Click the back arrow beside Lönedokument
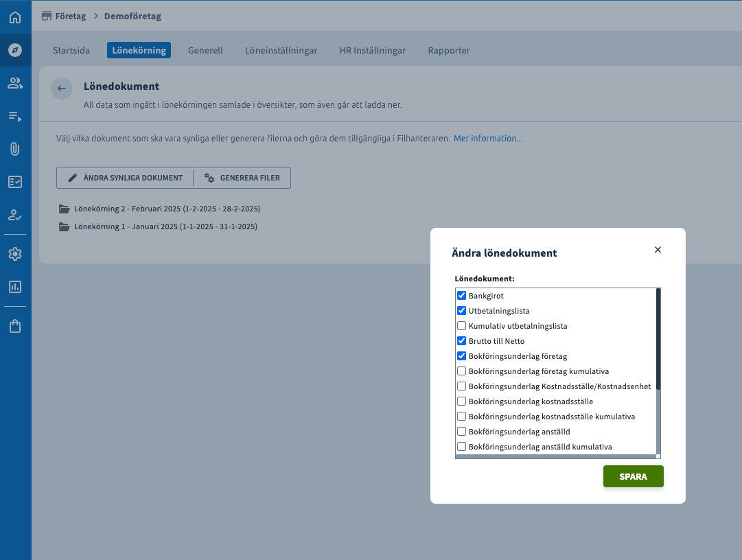 point(62,89)
